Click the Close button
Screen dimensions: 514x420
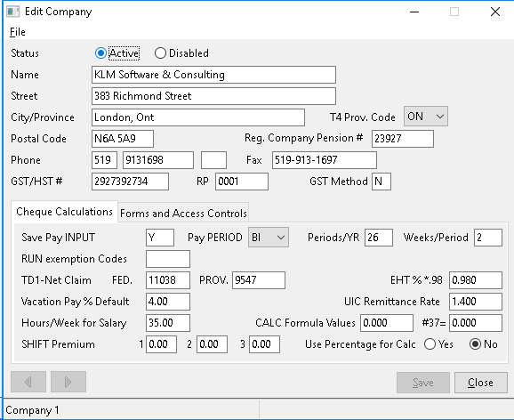coord(481,383)
